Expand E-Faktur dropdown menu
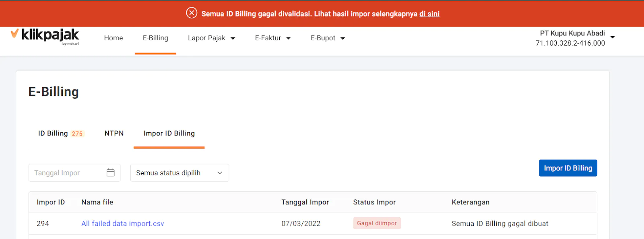 (x=272, y=38)
